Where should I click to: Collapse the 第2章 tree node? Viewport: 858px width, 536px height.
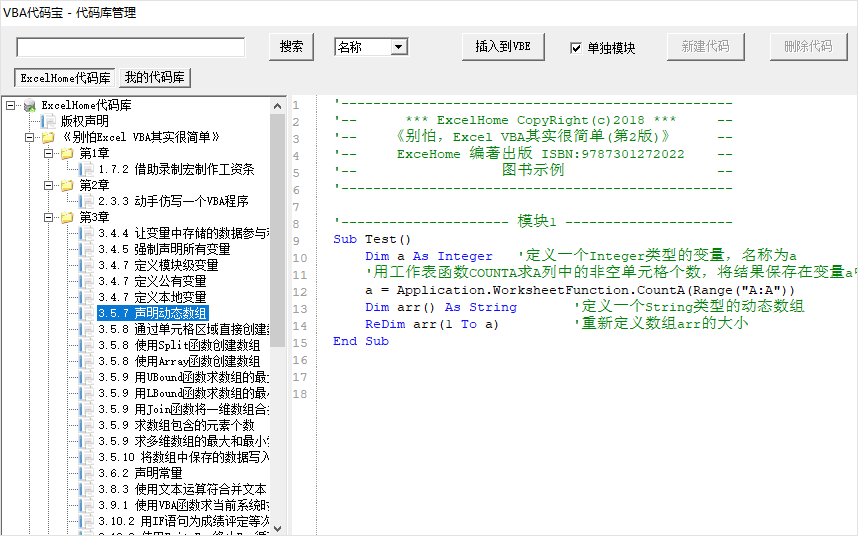coord(48,185)
